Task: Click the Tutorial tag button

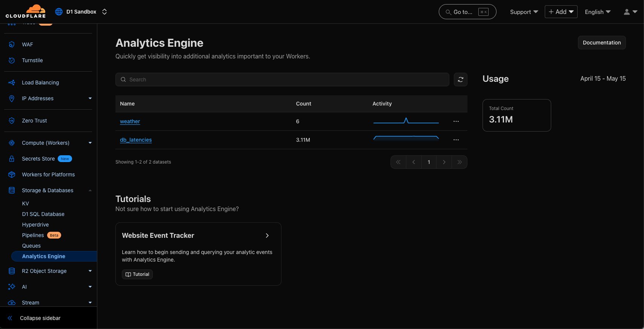Action: click(137, 274)
